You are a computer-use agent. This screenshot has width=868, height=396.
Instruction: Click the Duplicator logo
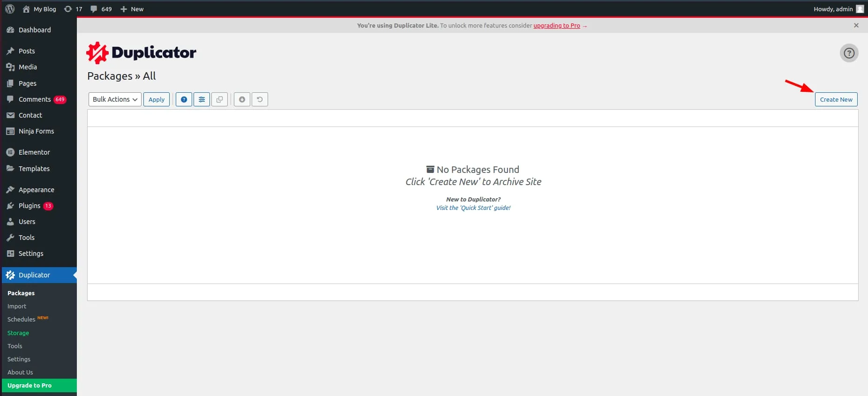[141, 52]
